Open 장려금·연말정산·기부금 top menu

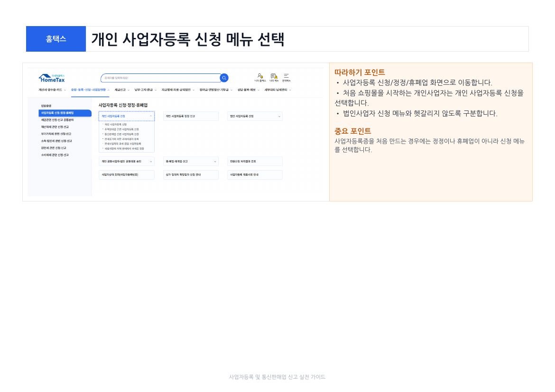click(216, 90)
